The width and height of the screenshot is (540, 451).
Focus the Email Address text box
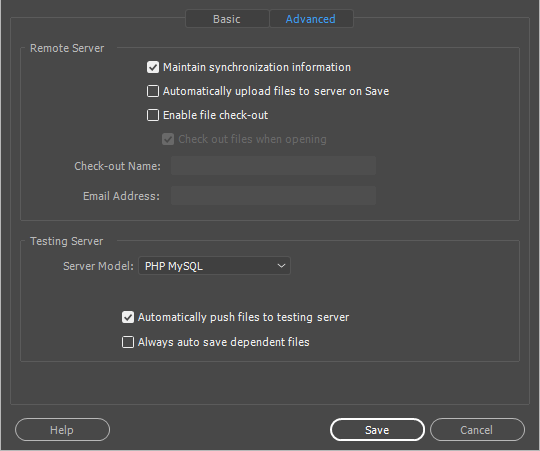pos(273,196)
